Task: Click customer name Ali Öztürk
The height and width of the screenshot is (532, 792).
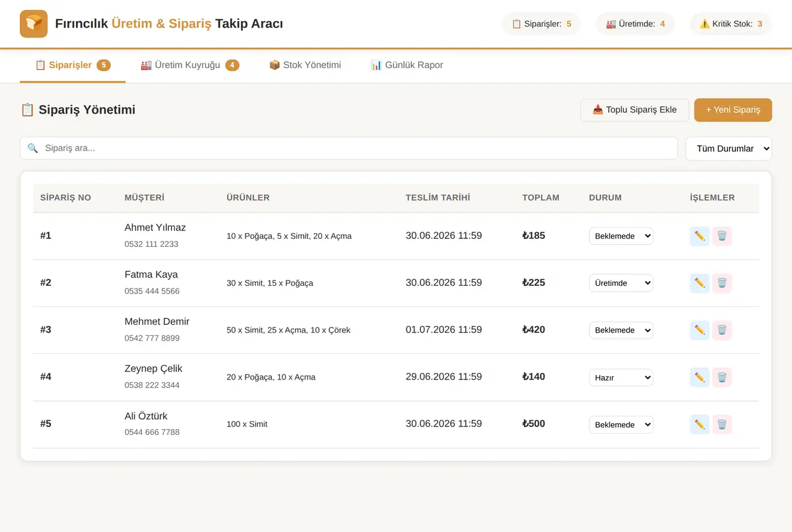Action: (146, 416)
